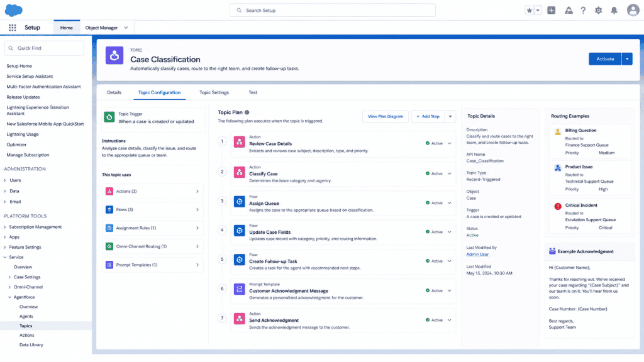Expand the Assign Queue step chevron
644x362 pixels.
(449, 203)
